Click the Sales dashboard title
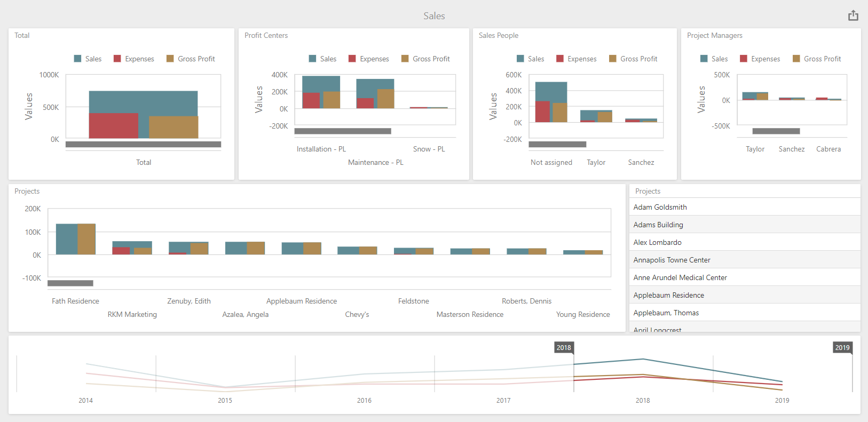The width and height of the screenshot is (868, 422). pyautogui.click(x=434, y=16)
